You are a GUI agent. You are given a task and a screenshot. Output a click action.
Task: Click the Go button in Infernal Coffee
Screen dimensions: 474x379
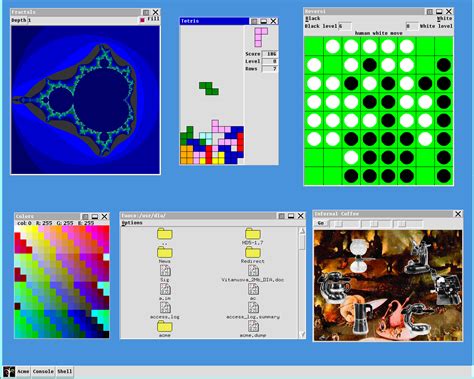coord(320,223)
